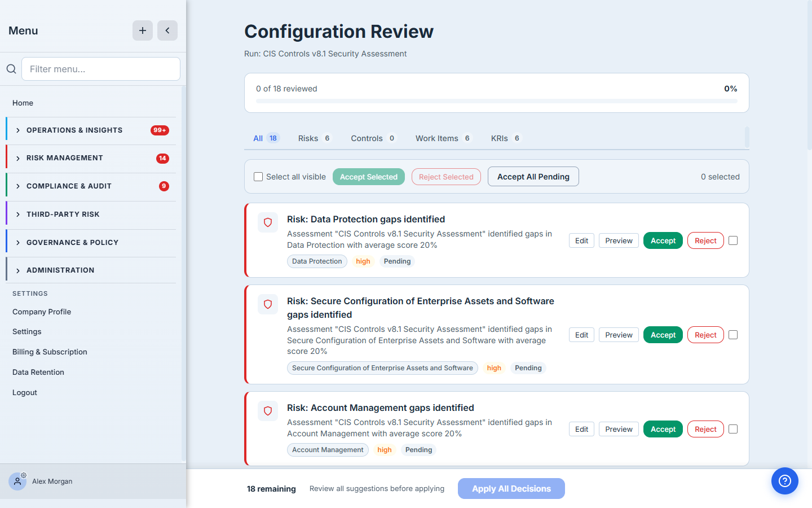The height and width of the screenshot is (508, 812).
Task: Click the '18 remaining' text
Action: [x=271, y=489]
